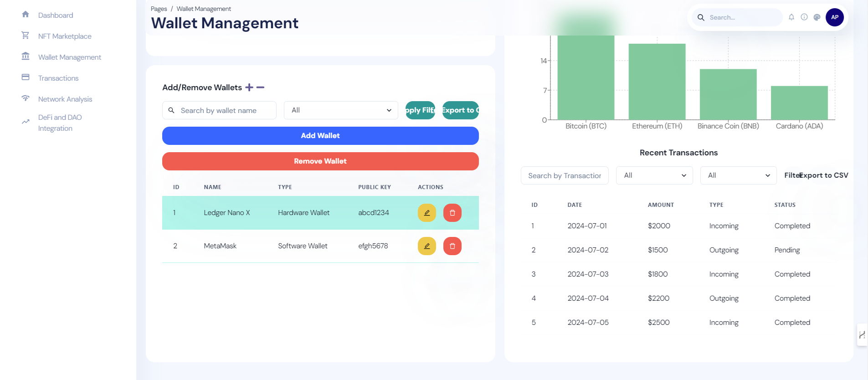The height and width of the screenshot is (380, 868).
Task: Edit the MetaMask wallet entry
Action: [427, 246]
